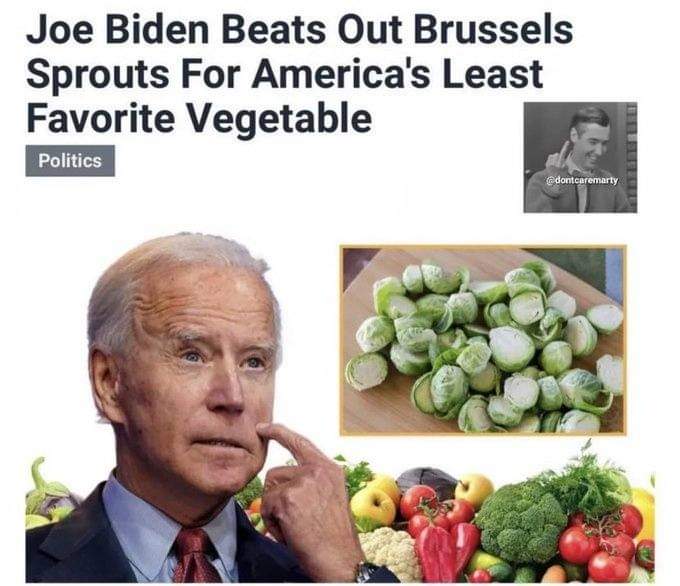Select the large green broccoli head
The height and width of the screenshot is (586, 680).
(x=520, y=523)
